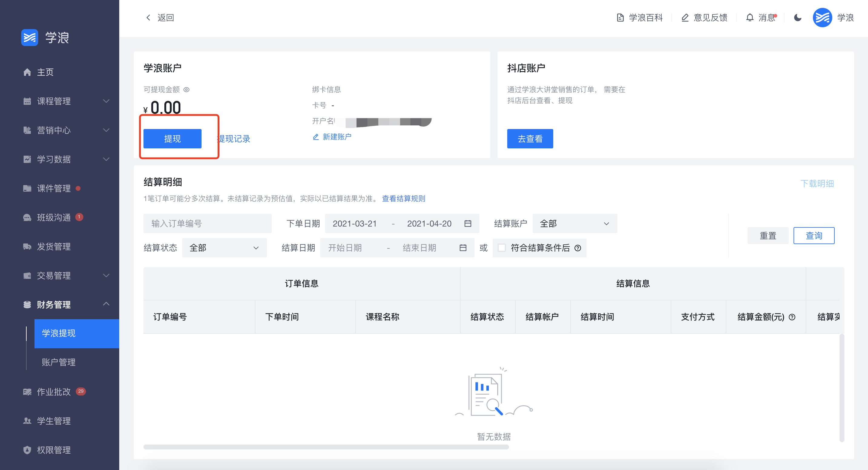The height and width of the screenshot is (470, 868).
Task: Click the calendar icon in 结算日期 field
Action: click(x=463, y=248)
